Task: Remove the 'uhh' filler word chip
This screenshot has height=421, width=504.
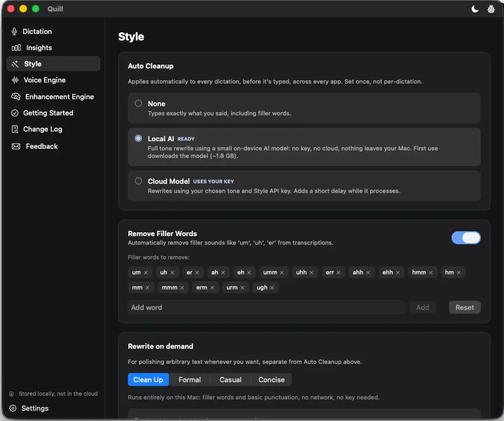Action: [311, 273]
